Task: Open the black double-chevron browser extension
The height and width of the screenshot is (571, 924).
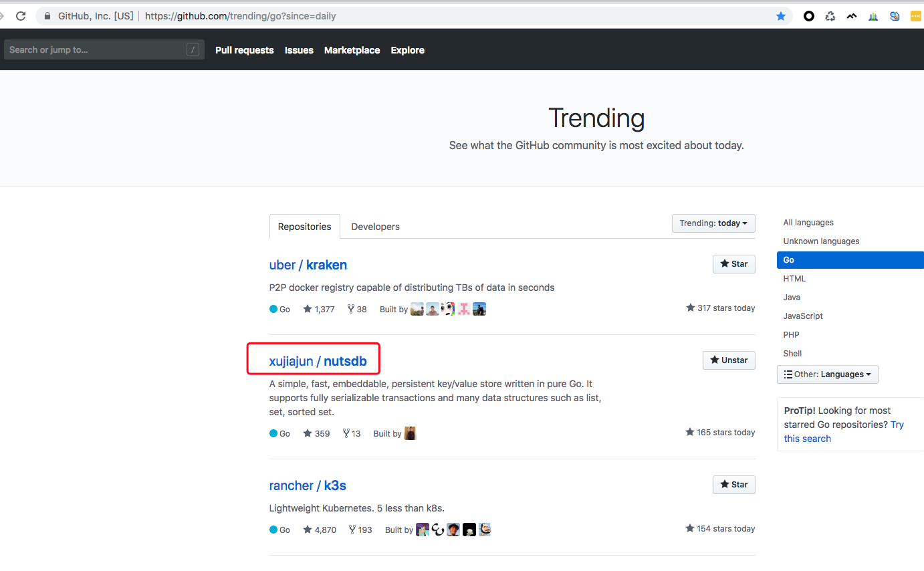Action: tap(852, 16)
